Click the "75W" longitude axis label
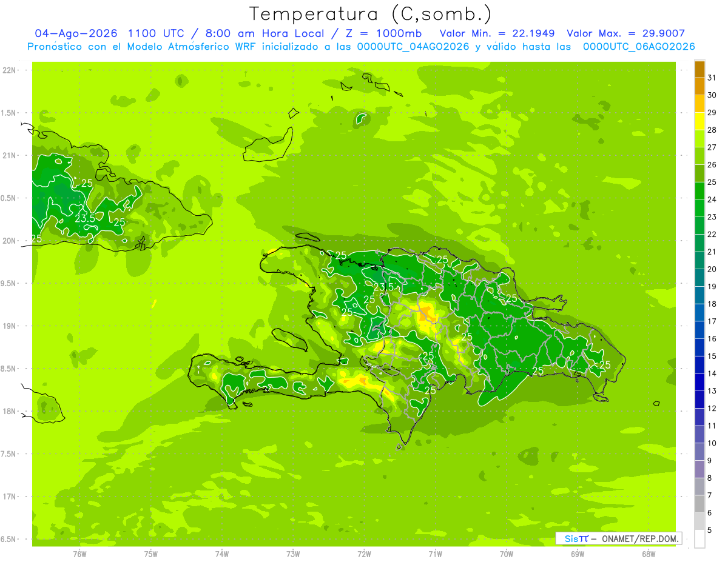The width and height of the screenshot is (728, 562). 150,554
